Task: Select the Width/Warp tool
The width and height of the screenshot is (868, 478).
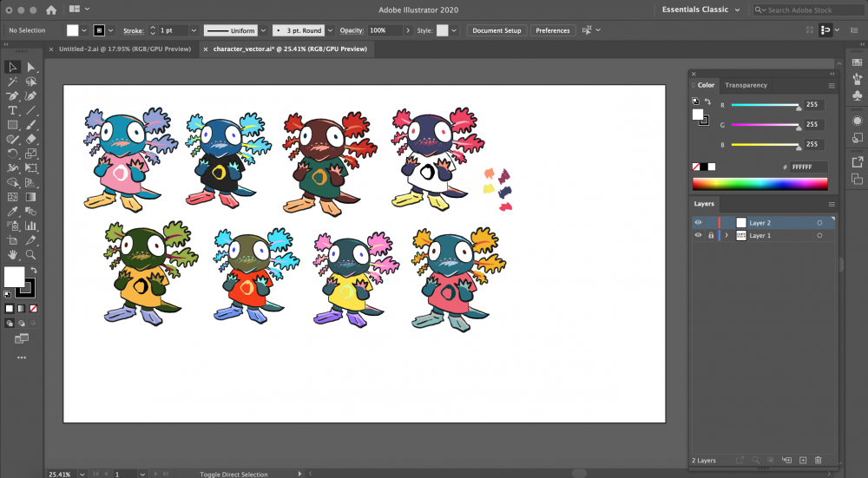Action: (11, 167)
